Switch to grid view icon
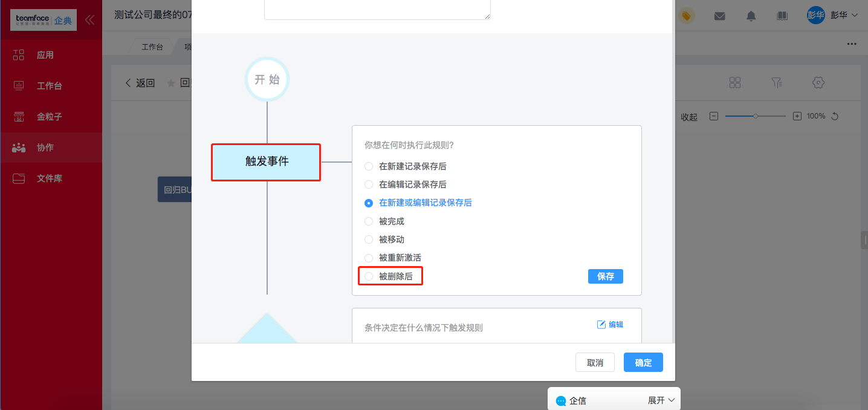Image resolution: width=868 pixels, height=410 pixels. [735, 83]
